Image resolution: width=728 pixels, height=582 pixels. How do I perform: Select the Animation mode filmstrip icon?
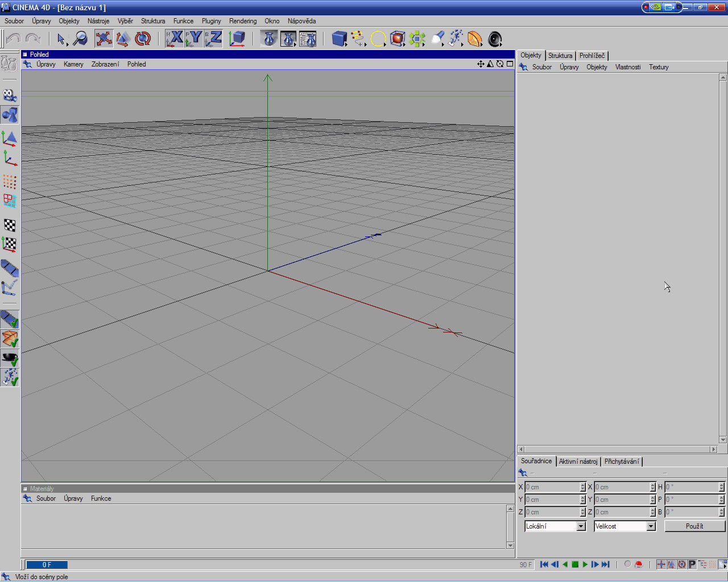pos(10,268)
